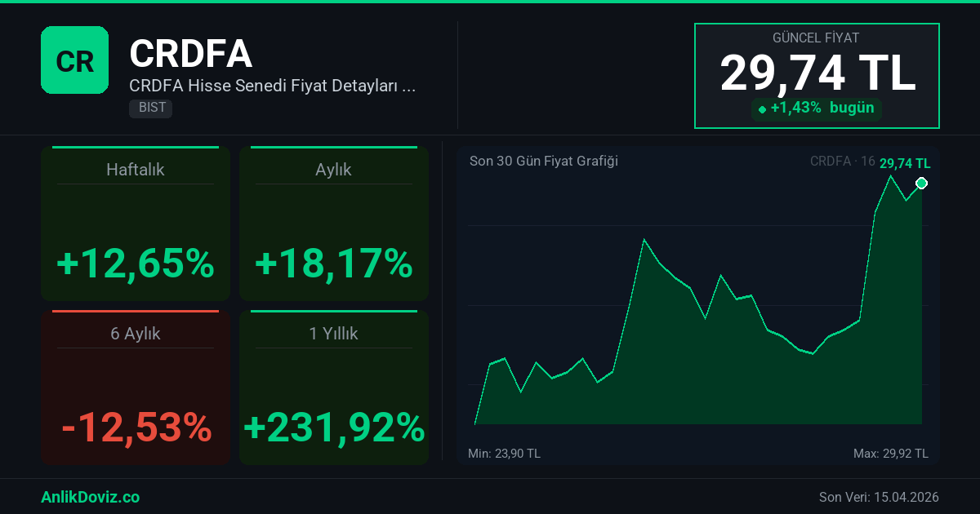This screenshot has width=980, height=514.
Task: Click the Max: 29,92 TL label
Action: [x=890, y=454]
